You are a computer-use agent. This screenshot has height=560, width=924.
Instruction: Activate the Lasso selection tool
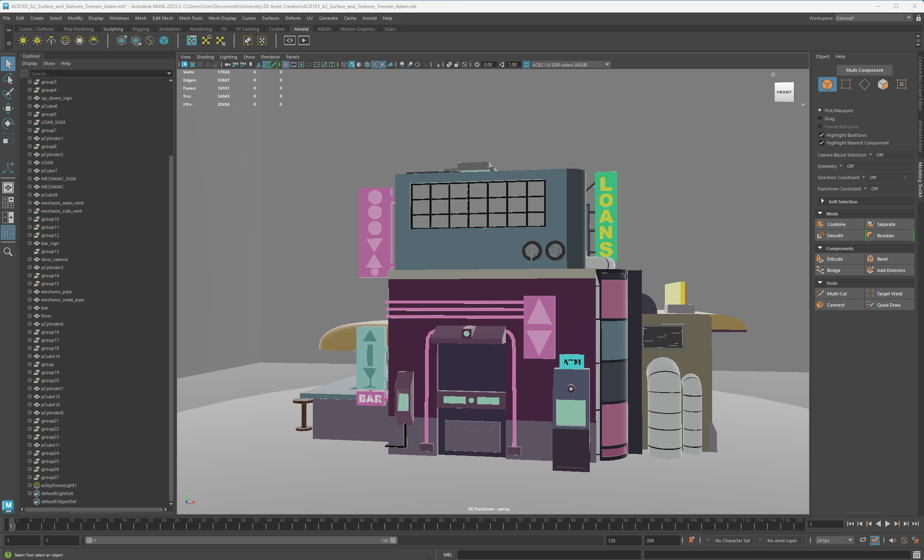pyautogui.click(x=8, y=79)
